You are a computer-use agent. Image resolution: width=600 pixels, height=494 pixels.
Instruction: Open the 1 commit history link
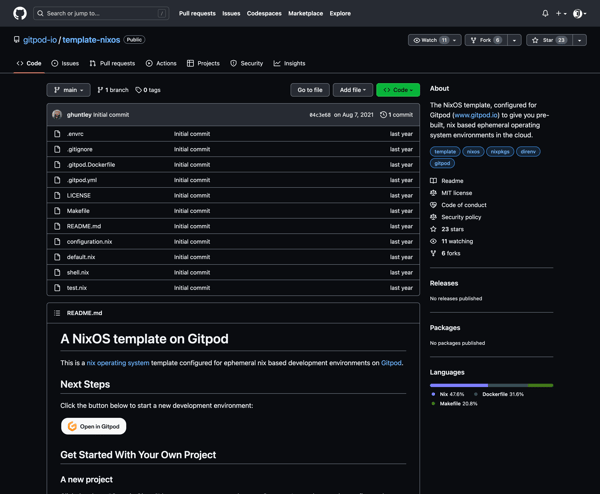click(396, 115)
